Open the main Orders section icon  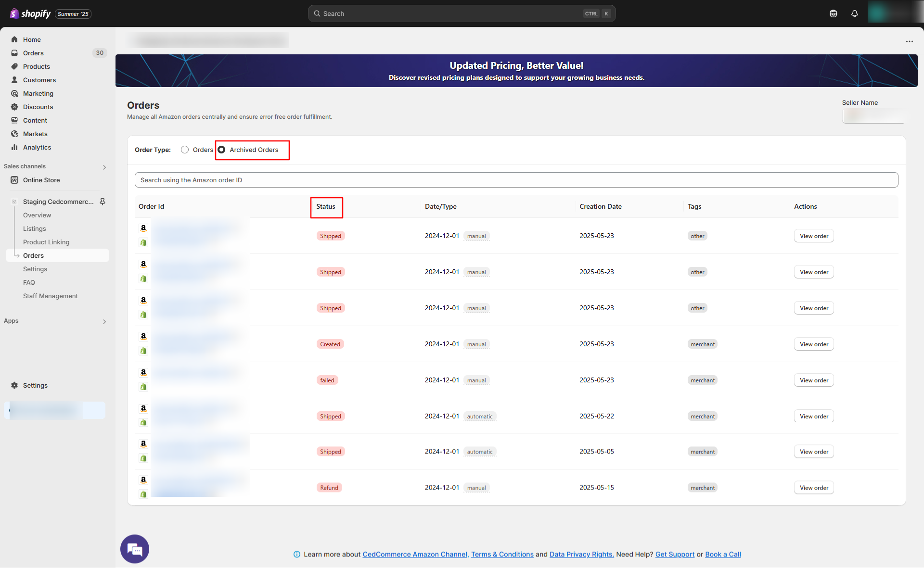14,53
